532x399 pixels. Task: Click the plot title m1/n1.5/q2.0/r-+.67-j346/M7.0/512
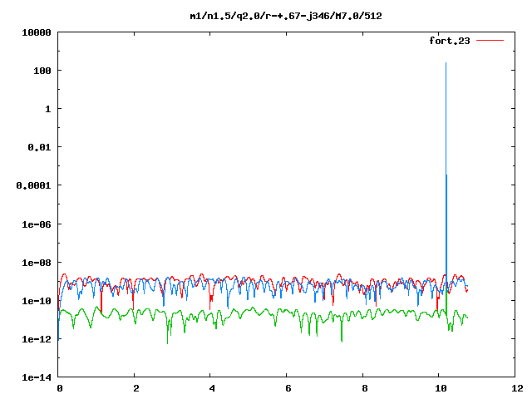tap(286, 16)
